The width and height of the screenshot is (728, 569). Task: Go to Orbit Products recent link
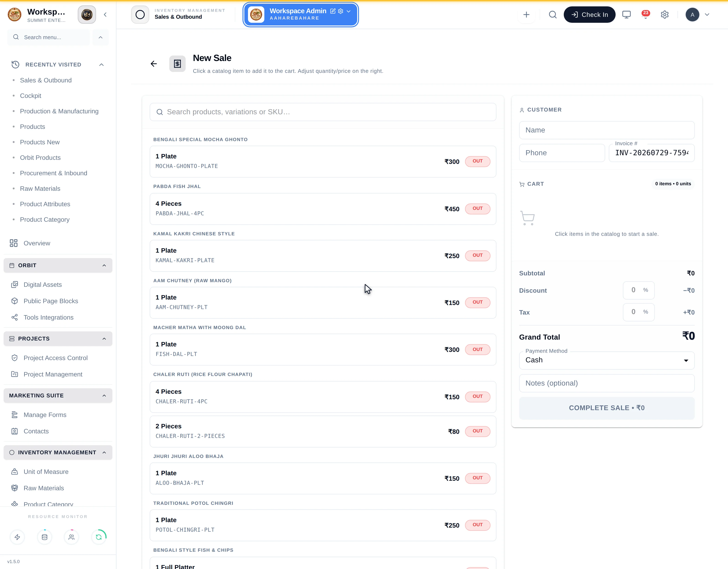pos(40,157)
